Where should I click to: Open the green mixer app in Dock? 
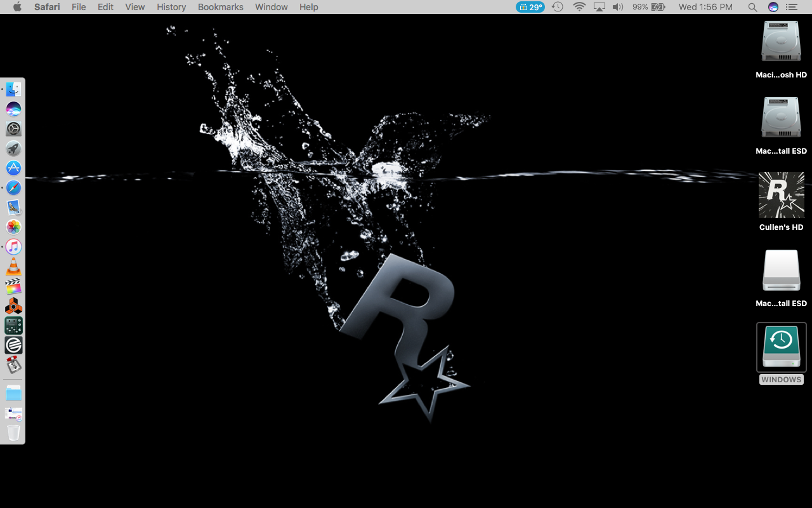(x=13, y=326)
